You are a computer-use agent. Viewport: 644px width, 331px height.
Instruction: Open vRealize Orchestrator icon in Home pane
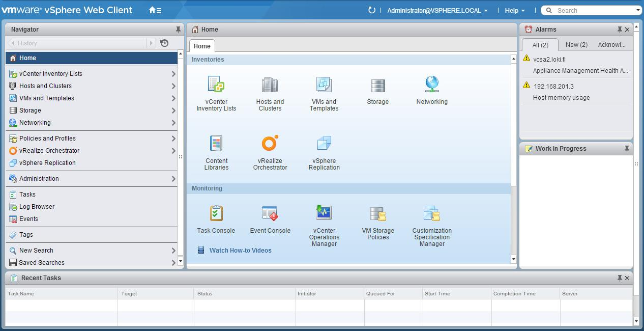[x=270, y=144]
